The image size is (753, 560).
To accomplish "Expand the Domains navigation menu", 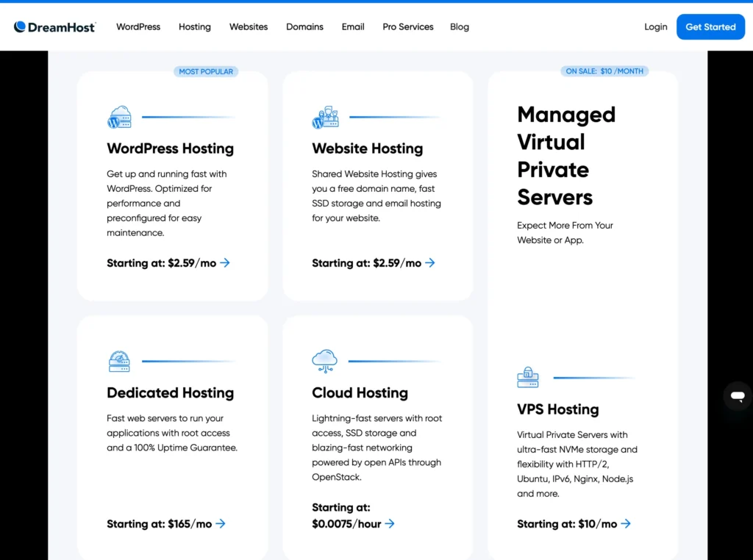I will point(304,27).
